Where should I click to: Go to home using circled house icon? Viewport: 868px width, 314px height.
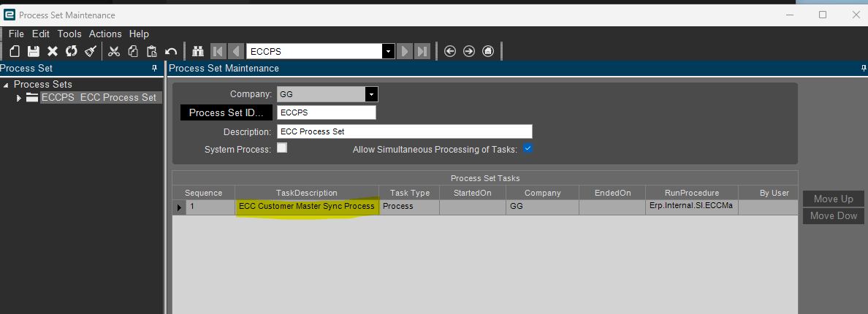[x=487, y=51]
